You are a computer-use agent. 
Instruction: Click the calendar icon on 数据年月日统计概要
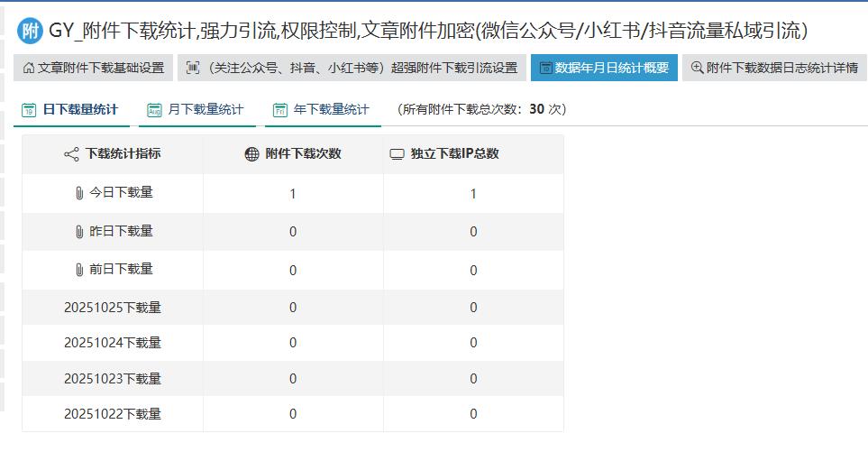[545, 68]
